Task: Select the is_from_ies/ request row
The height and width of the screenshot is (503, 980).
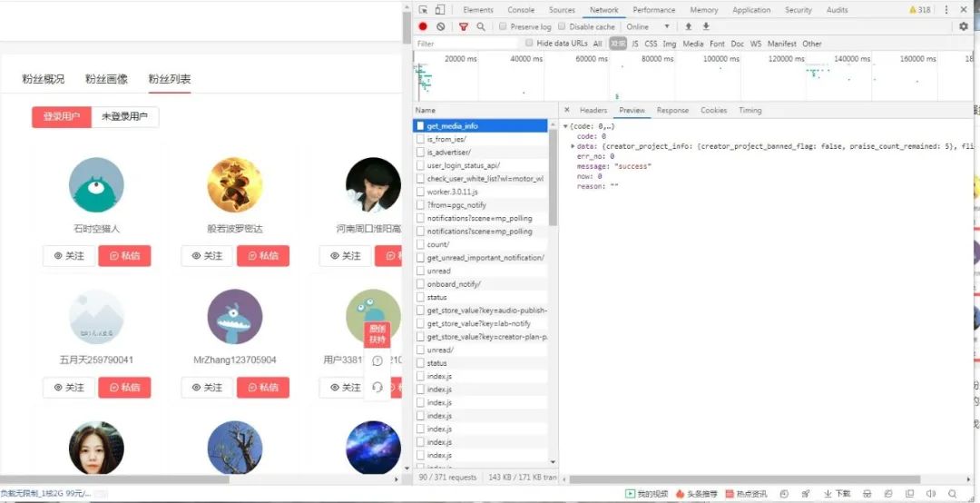Action: tap(480, 139)
